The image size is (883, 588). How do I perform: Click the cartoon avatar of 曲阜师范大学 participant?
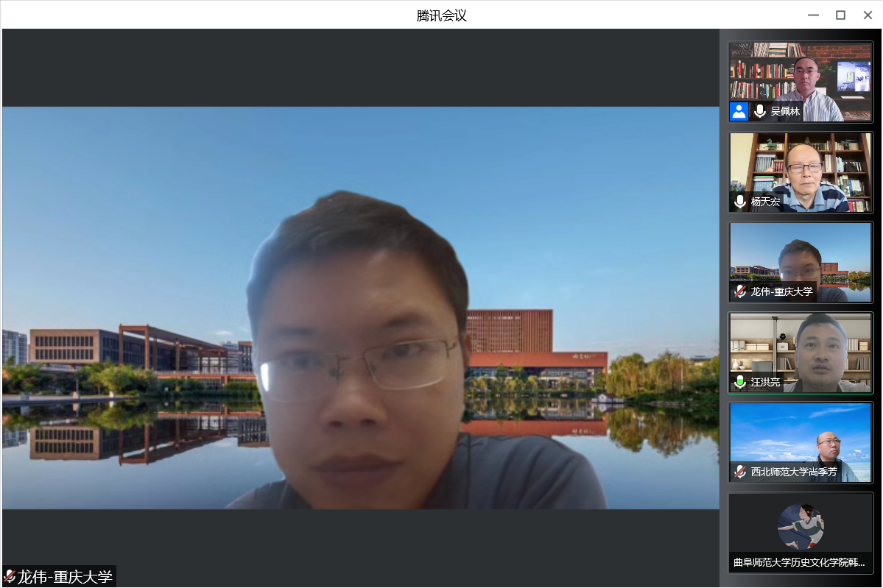click(x=801, y=526)
